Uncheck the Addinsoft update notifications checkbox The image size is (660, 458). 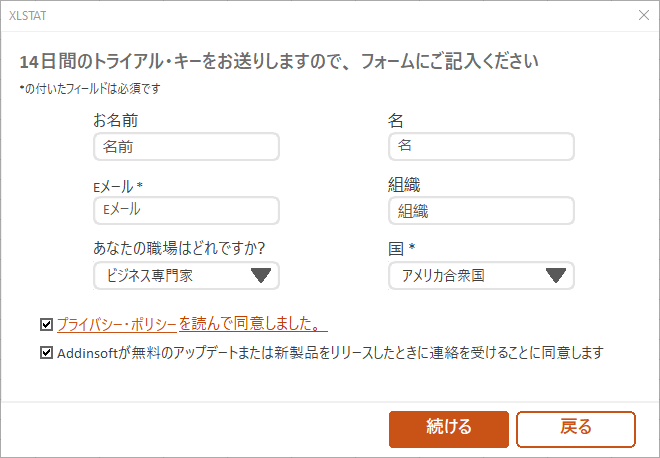pyautogui.click(x=46, y=353)
